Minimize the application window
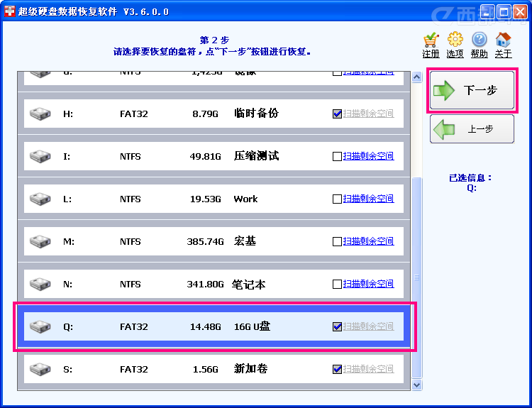The width and height of the screenshot is (532, 408). pyautogui.click(x=488, y=12)
